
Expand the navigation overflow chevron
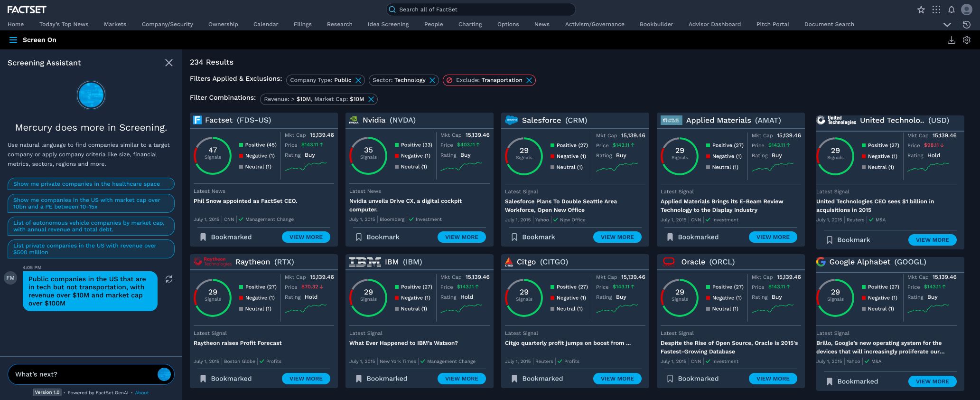(947, 24)
